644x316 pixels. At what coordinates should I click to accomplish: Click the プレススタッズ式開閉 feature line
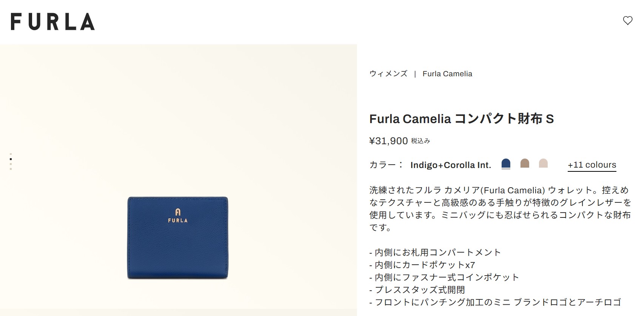coord(417,290)
